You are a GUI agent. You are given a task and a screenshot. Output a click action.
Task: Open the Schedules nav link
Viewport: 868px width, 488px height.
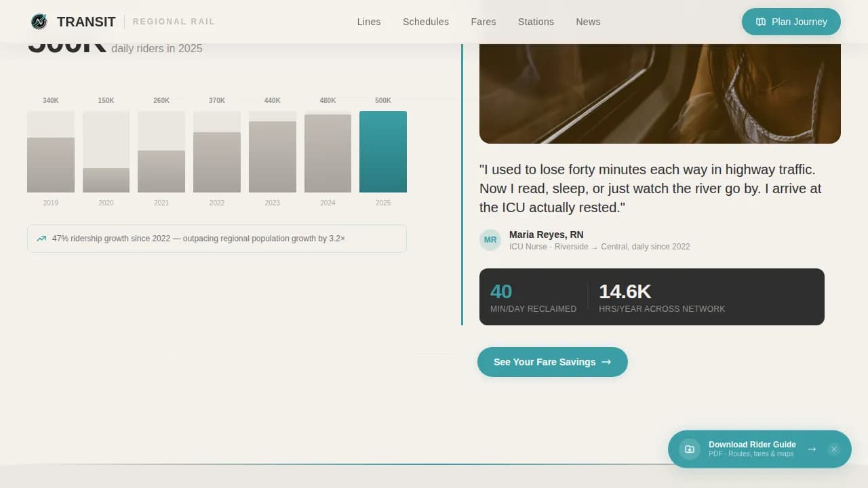pos(426,22)
